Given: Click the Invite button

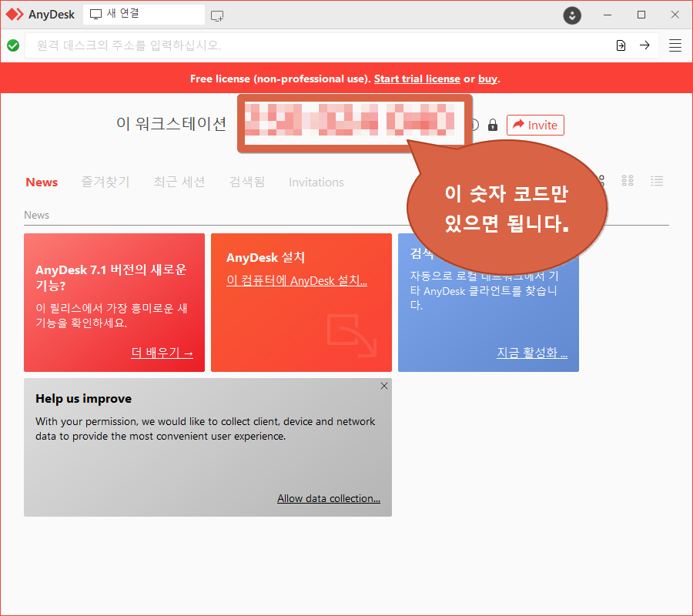Looking at the screenshot, I should [535, 125].
